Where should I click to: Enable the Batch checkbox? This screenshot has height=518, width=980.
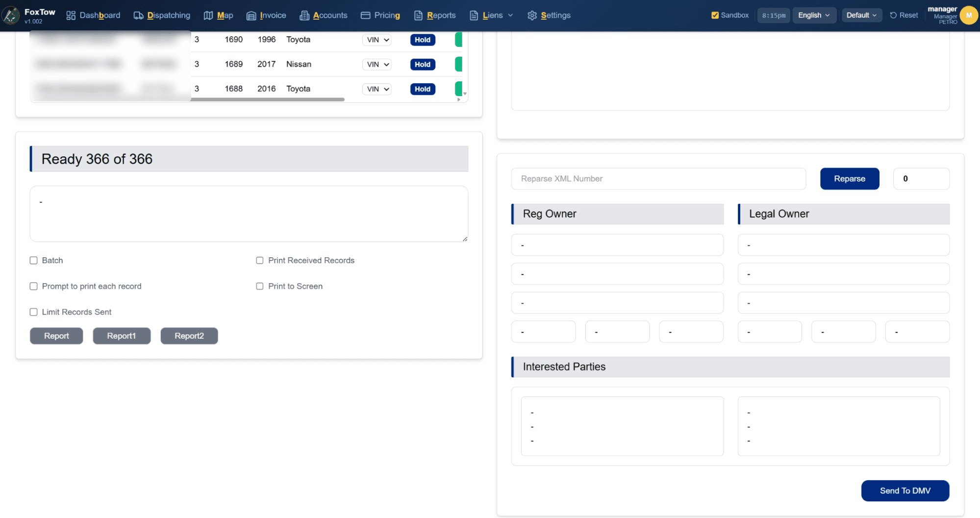[x=34, y=260]
